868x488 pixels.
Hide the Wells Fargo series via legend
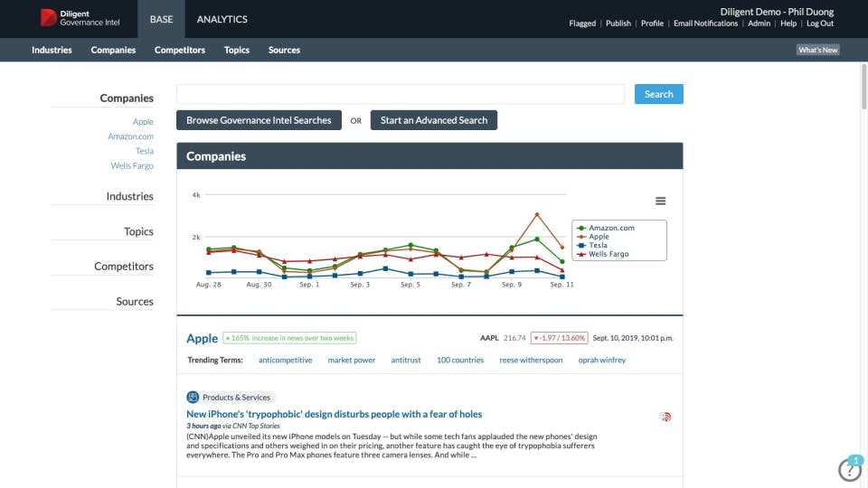pyautogui.click(x=608, y=255)
